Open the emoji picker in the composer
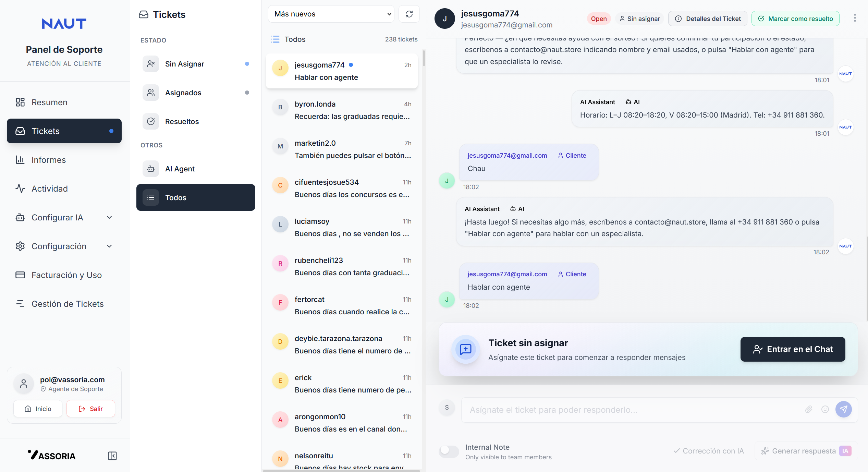The height and width of the screenshot is (472, 868). pyautogui.click(x=825, y=409)
